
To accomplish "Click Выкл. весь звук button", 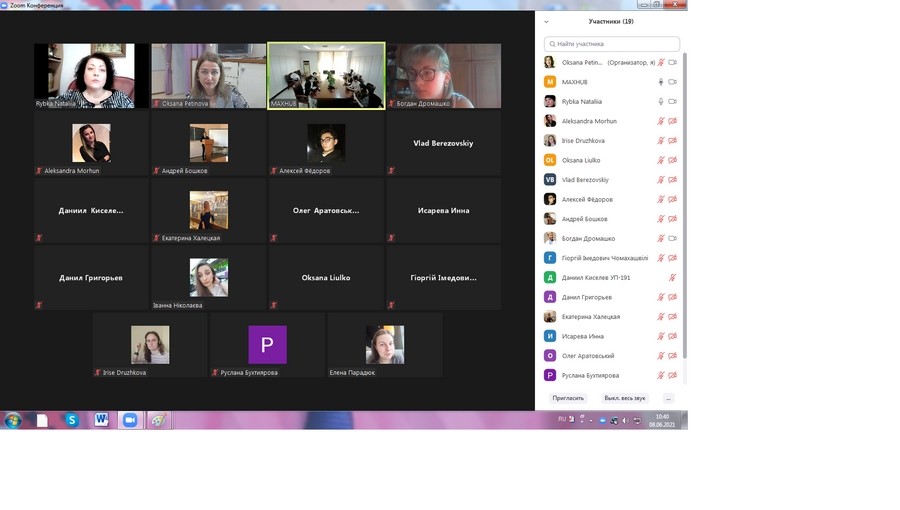I will pyautogui.click(x=624, y=398).
